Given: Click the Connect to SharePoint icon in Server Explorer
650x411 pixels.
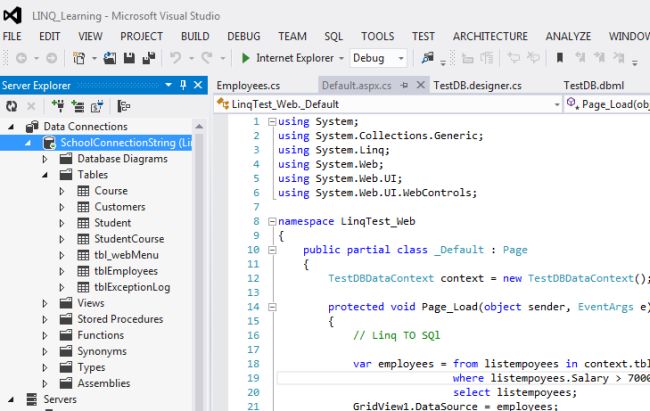Looking at the screenshot, I should (97, 106).
